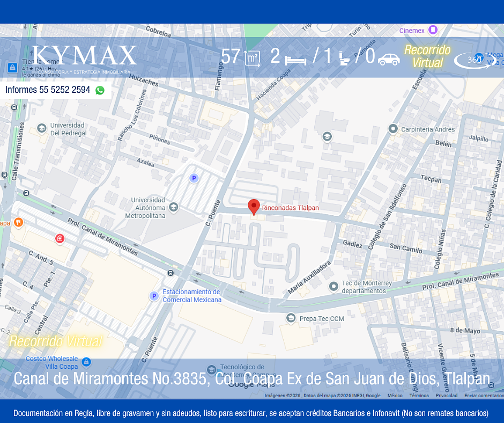Viewport: 504px width, 423px height.
Task: Click the Costco Wholesale Villa Coapa label
Action: click(x=52, y=362)
